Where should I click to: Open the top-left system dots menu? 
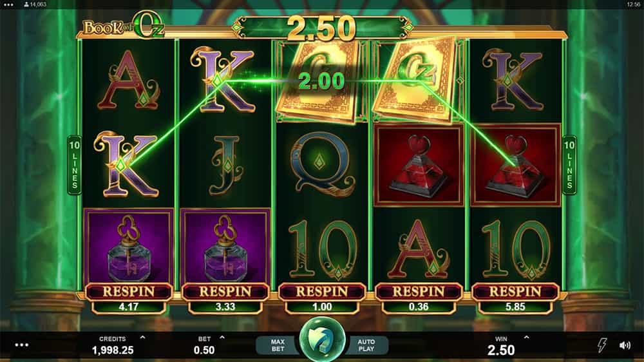pos(8,5)
